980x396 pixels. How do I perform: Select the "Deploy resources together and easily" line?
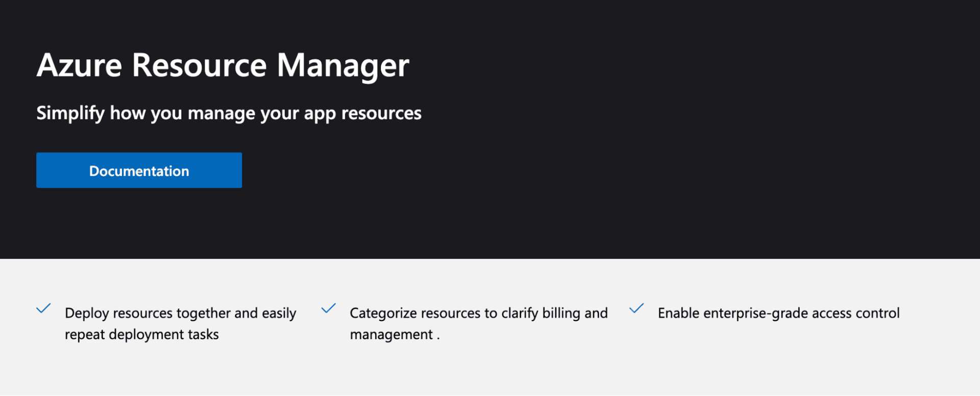(180, 313)
